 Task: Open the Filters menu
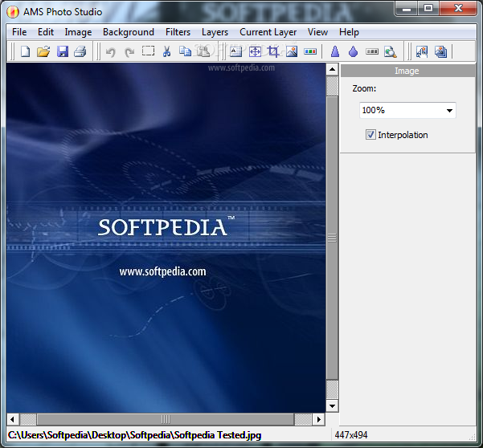tap(178, 32)
